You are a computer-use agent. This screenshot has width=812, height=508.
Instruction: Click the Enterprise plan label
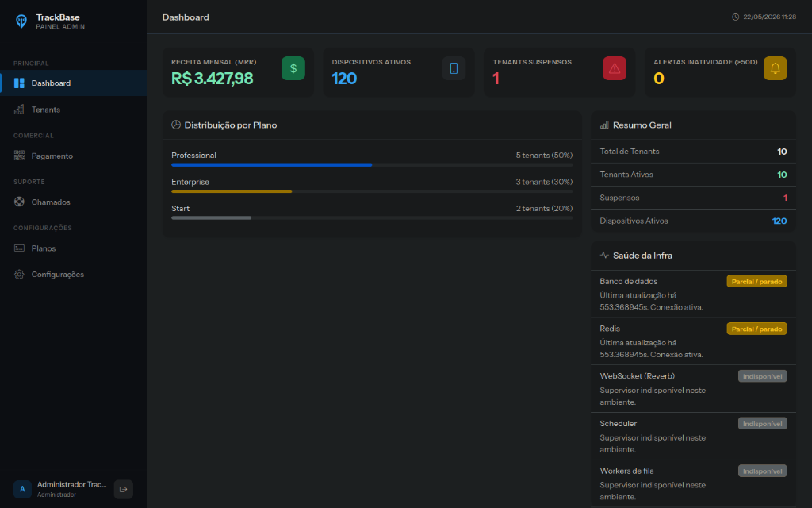click(x=190, y=182)
